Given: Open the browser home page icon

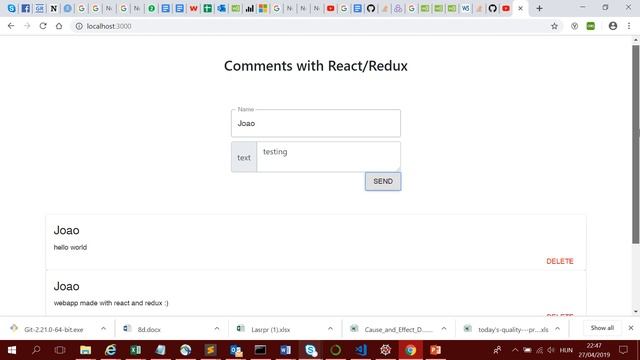Looking at the screenshot, I should pos(59,26).
